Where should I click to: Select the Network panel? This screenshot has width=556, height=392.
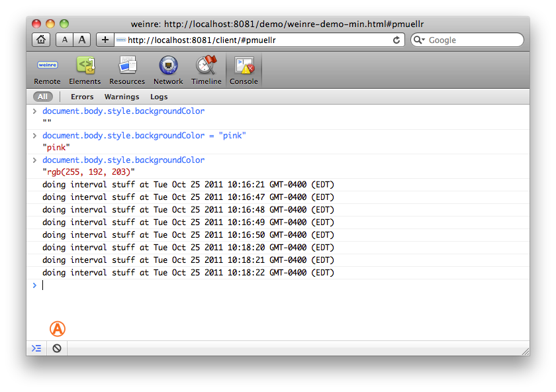click(x=168, y=71)
